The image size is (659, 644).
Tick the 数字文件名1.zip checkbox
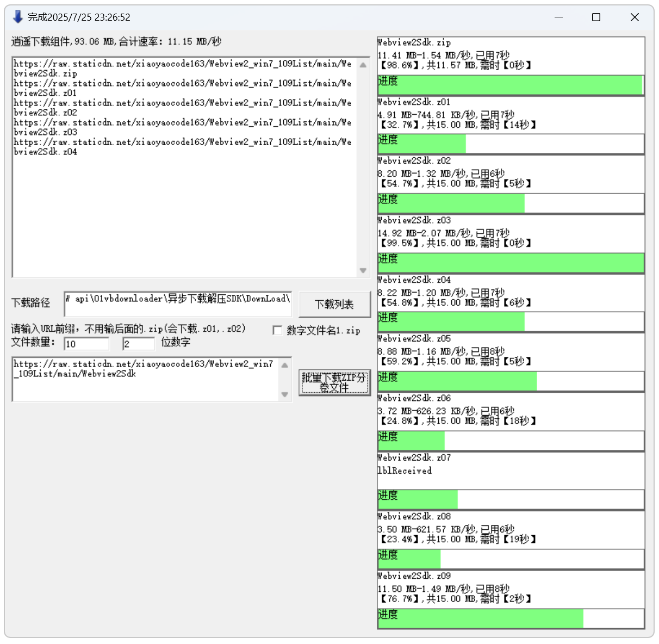277,330
